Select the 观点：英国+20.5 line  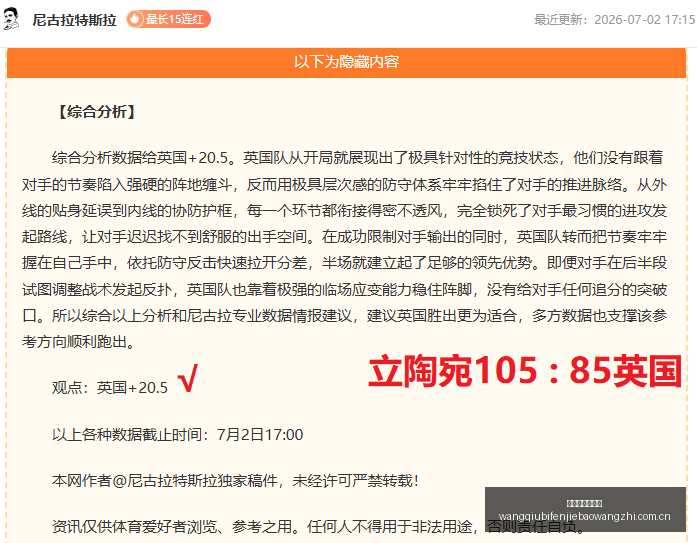[x=110, y=387]
